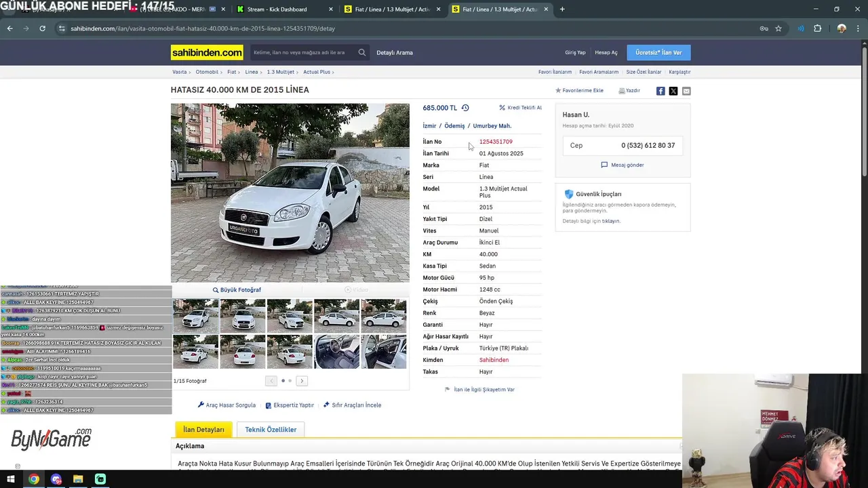Click the tıklayın link in Güvenlik İpuçları
Viewport: 868px width, 488px height.
(x=611, y=222)
